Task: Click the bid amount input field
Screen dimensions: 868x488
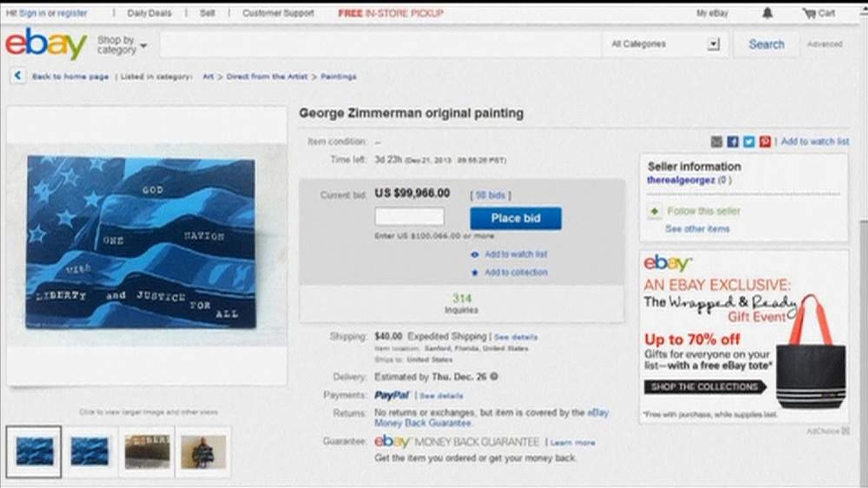Action: (409, 217)
